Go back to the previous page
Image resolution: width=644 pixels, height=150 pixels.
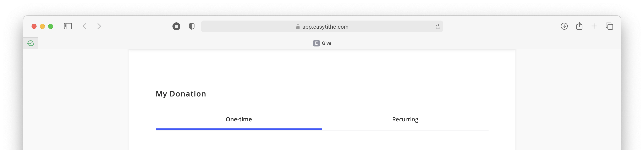click(85, 26)
